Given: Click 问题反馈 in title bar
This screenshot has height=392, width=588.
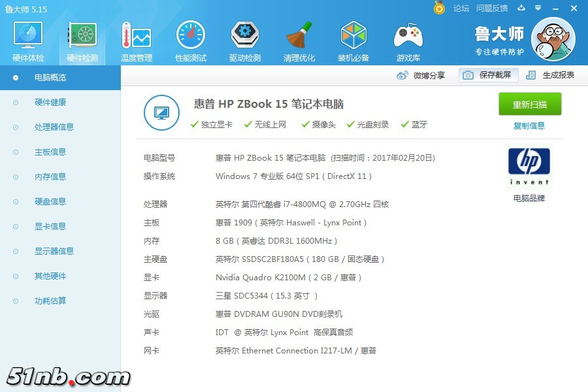Looking at the screenshot, I should (492, 8).
